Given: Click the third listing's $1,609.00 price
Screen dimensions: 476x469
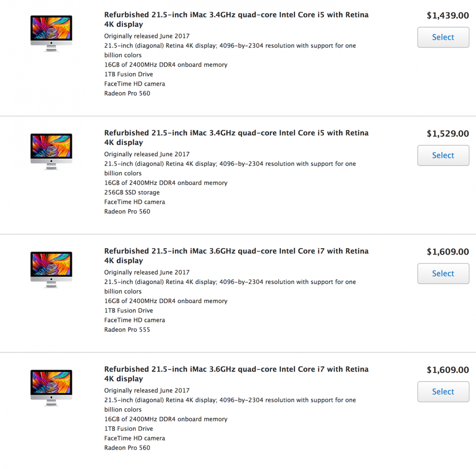Looking at the screenshot, I should click(x=447, y=252).
